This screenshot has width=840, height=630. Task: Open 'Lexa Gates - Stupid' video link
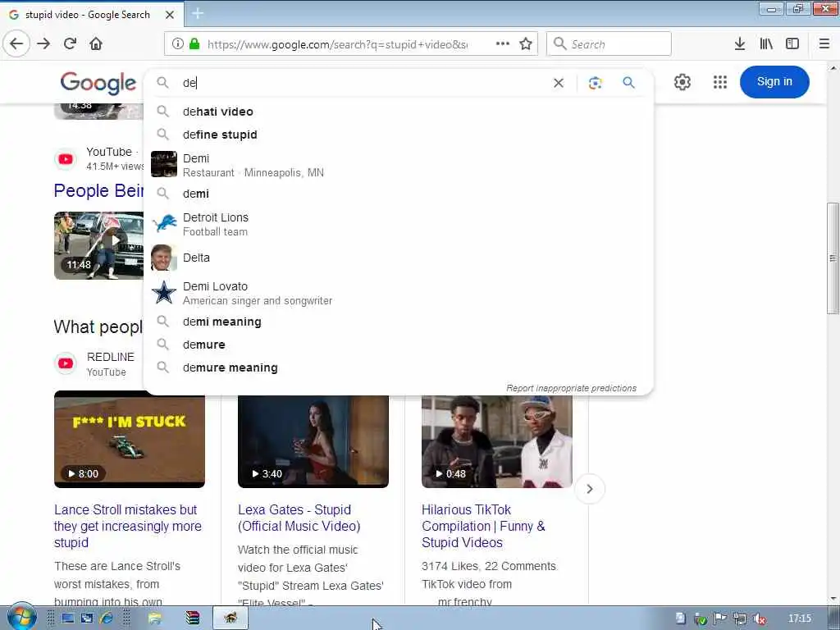click(299, 518)
